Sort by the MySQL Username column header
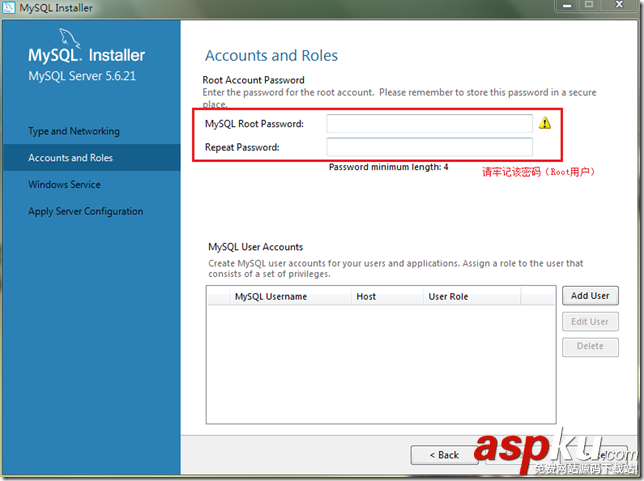 (290, 297)
